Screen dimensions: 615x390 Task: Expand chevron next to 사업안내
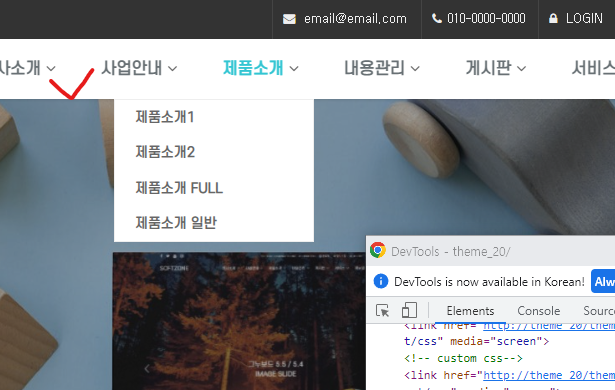pos(173,69)
